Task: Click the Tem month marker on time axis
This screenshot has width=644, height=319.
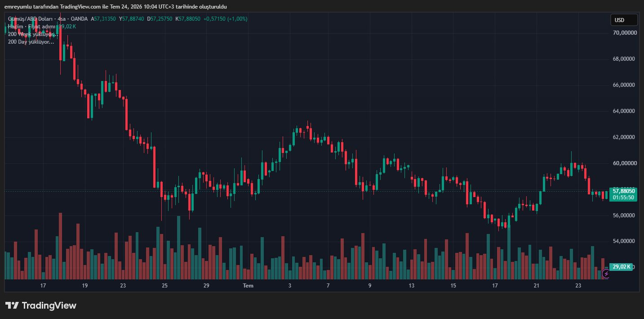Action: point(248,286)
